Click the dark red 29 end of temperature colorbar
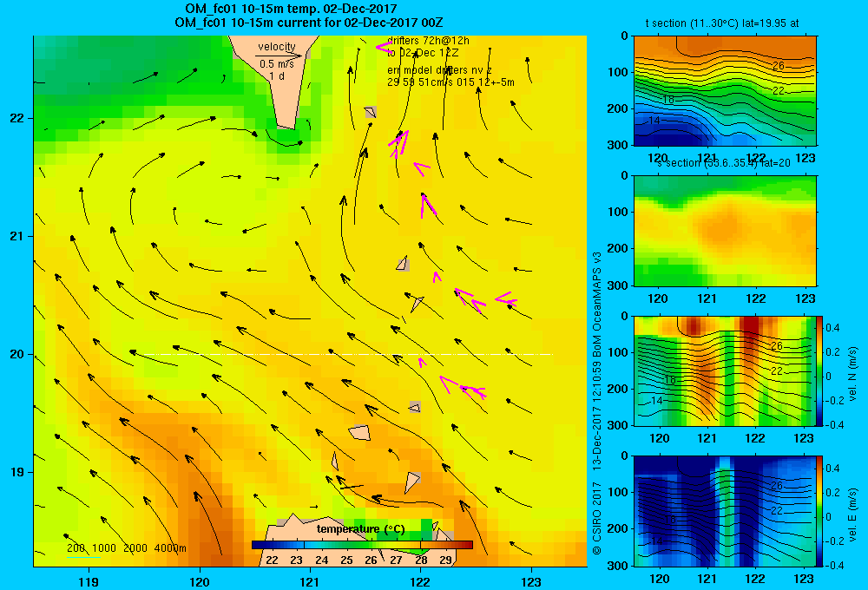The image size is (868, 590). 461,545
